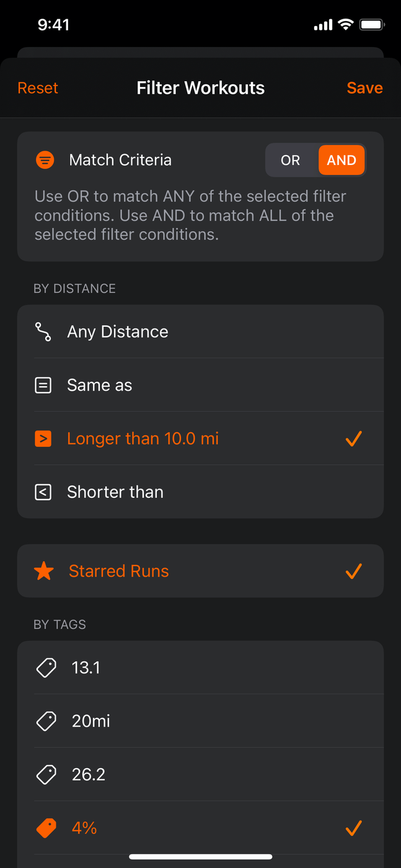Tap the Any Distance route icon
The width and height of the screenshot is (401, 868).
click(x=43, y=332)
